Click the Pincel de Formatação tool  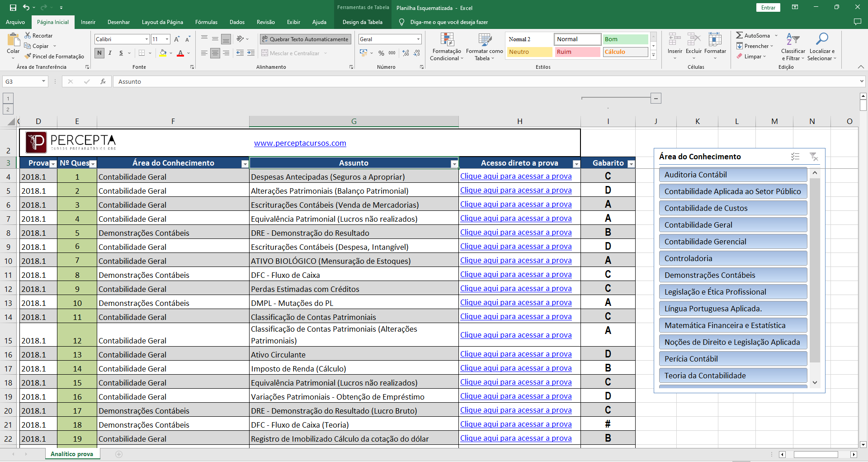tap(54, 57)
